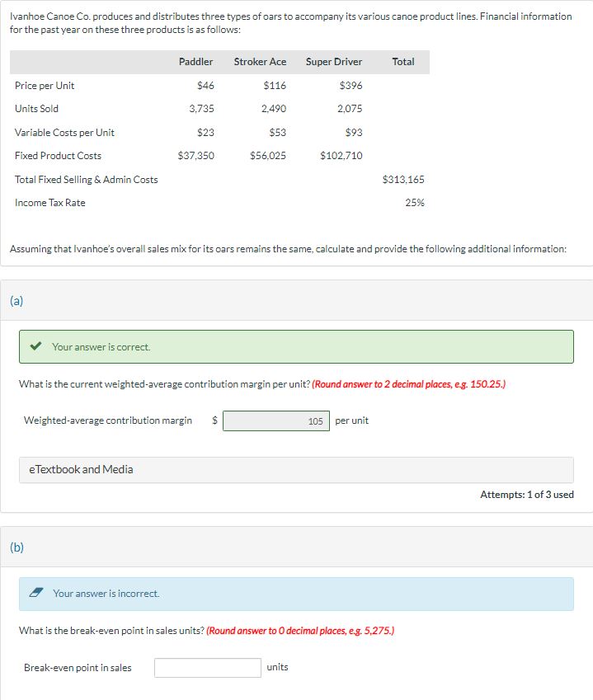Click the 'units' label beside break-even field
The image size is (593, 700).
277,667
